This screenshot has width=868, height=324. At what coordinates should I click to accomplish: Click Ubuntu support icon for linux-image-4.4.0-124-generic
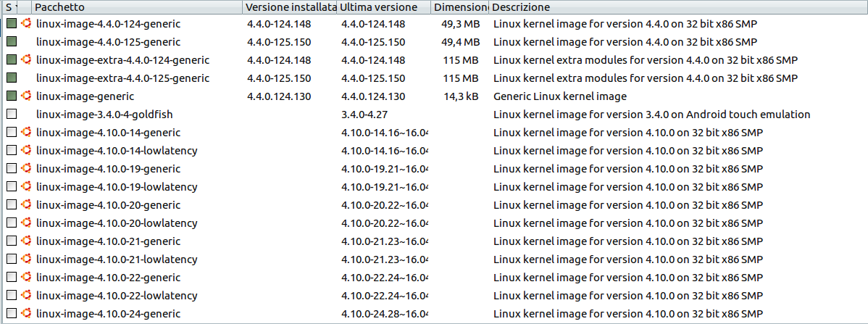pos(25,24)
